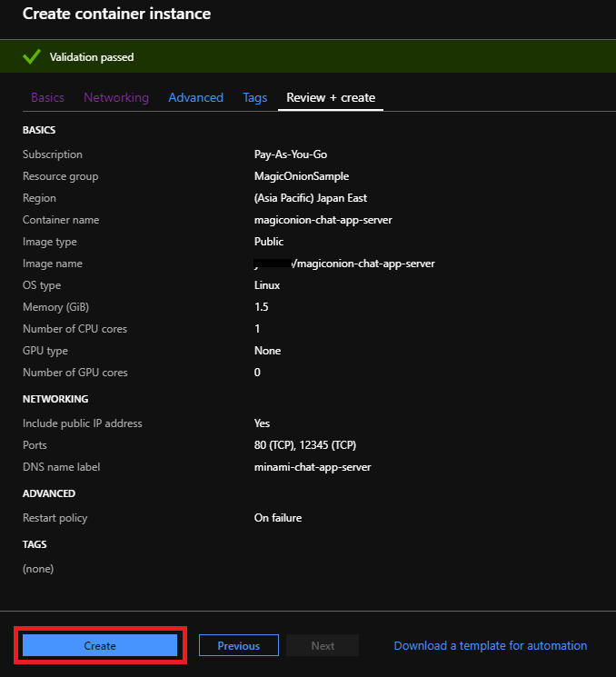
Task: Go back with the Previous button
Action: 239,645
